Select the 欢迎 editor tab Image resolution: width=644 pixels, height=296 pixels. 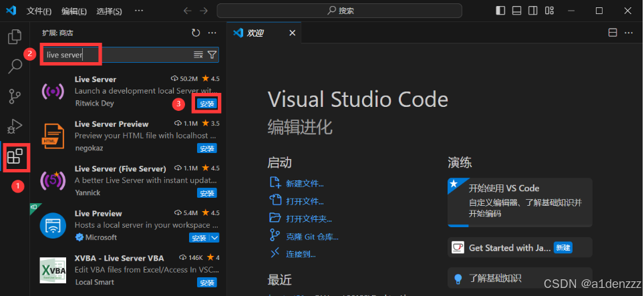264,33
